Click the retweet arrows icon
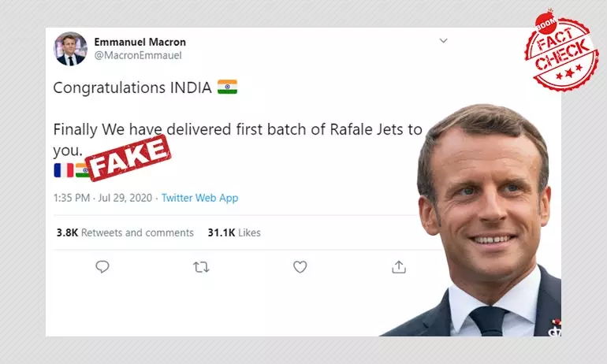Image resolution: width=607 pixels, height=364 pixels. [x=201, y=267]
